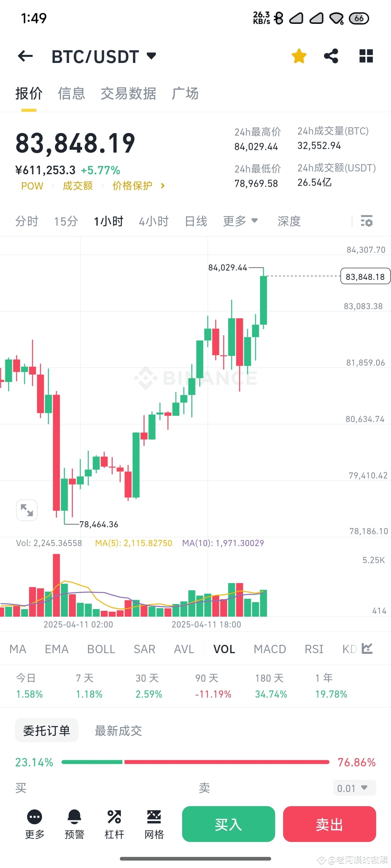Navigate back using the back arrow

coord(25,56)
